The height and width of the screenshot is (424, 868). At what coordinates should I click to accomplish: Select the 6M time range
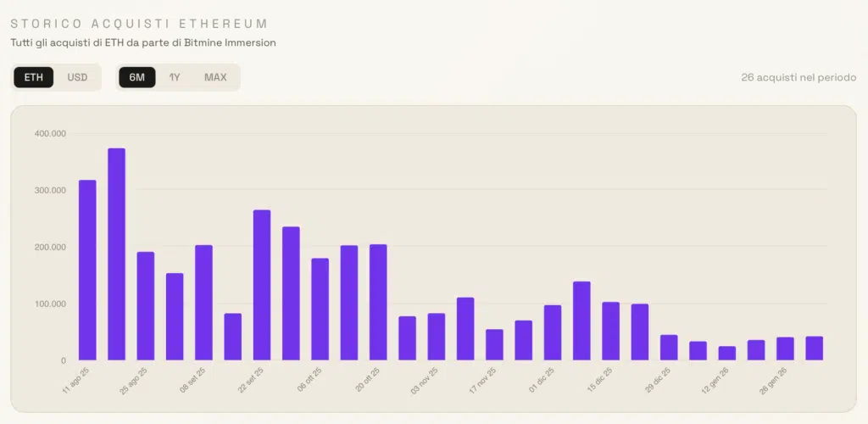(x=137, y=77)
